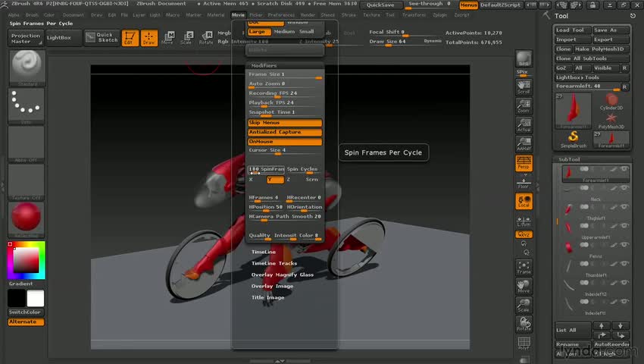Expand the Title Image section
Screen dimensions: 644x364
click(x=267, y=297)
